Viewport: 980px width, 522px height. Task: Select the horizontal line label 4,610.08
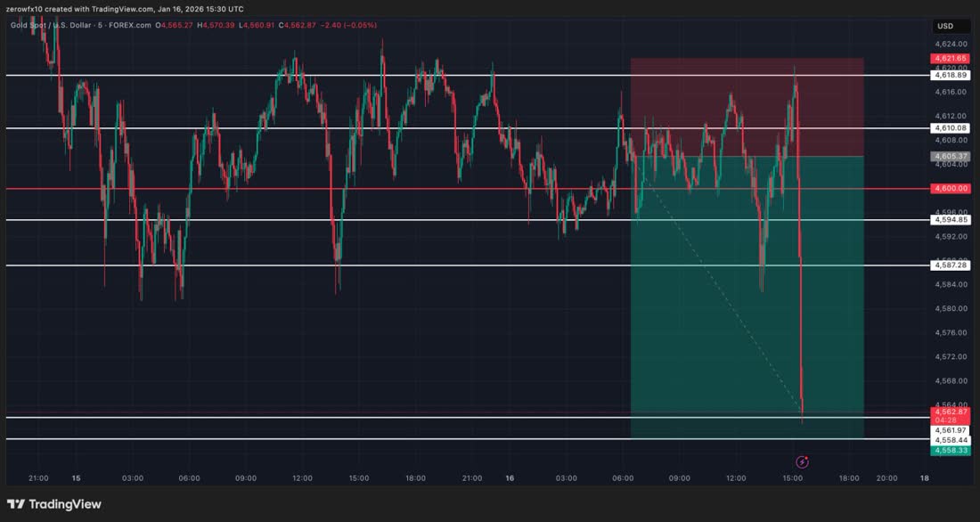click(951, 128)
